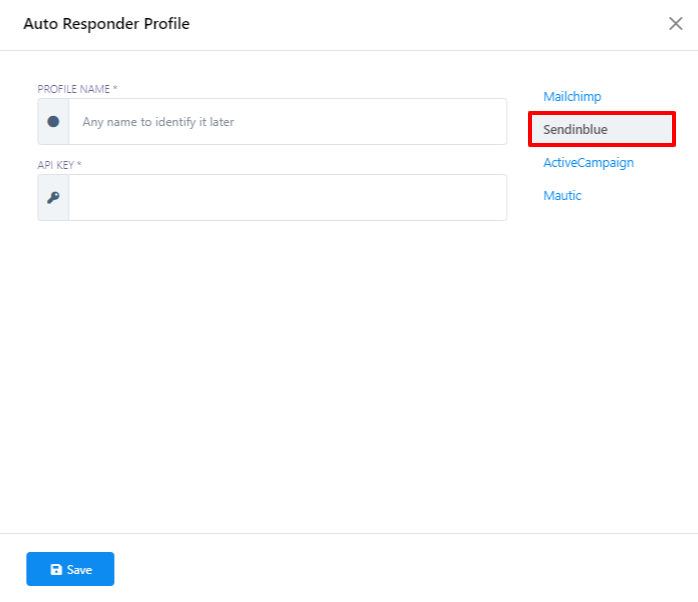Switch to the ActiveCampaign provider

click(588, 163)
